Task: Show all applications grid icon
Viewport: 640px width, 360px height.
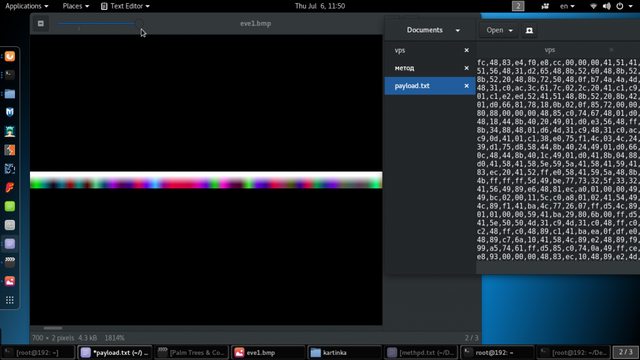Action: pyautogui.click(x=10, y=300)
